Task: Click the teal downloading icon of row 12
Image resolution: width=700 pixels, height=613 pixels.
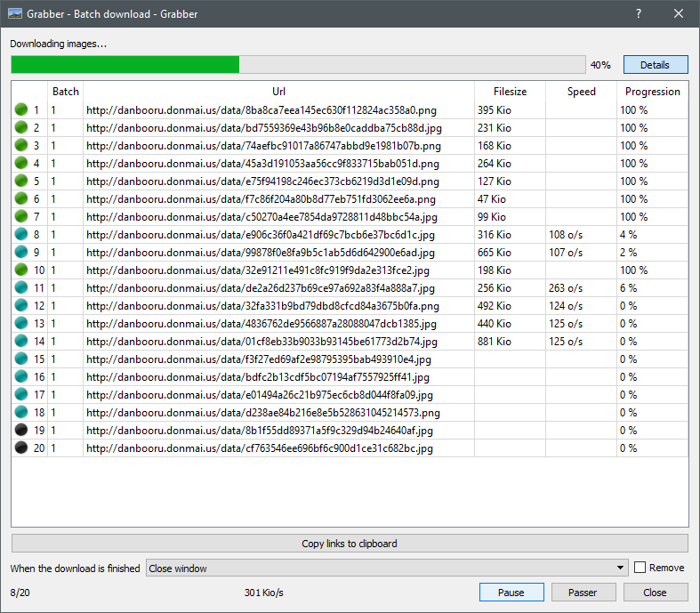Action: coord(21,305)
